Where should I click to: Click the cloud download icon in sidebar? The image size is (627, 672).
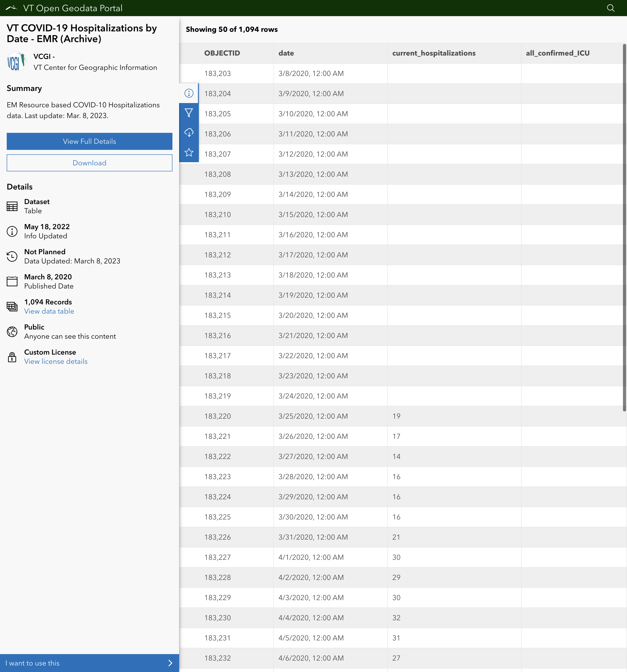tap(189, 133)
